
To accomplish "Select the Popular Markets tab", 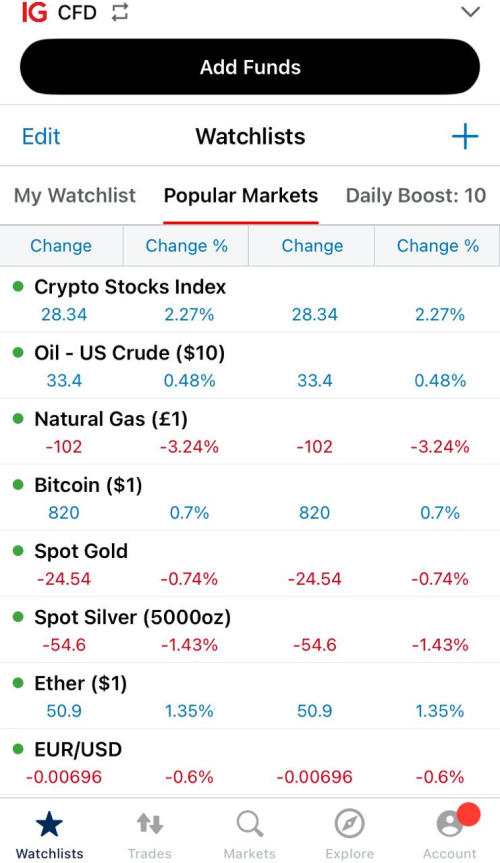I will point(241,195).
